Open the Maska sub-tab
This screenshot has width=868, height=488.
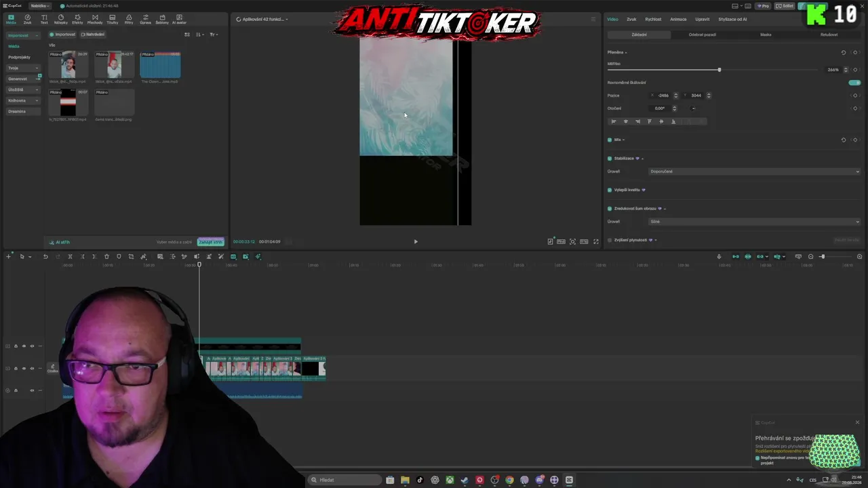766,35
